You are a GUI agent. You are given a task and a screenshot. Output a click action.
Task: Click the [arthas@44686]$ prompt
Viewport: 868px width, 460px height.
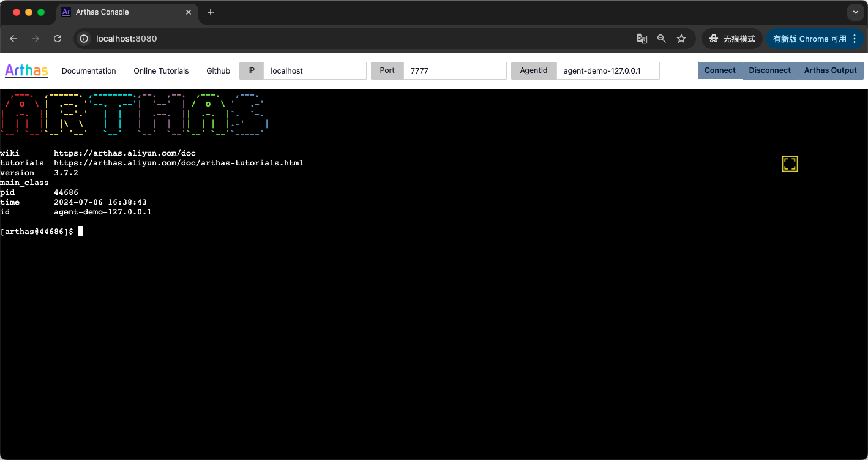(37, 232)
